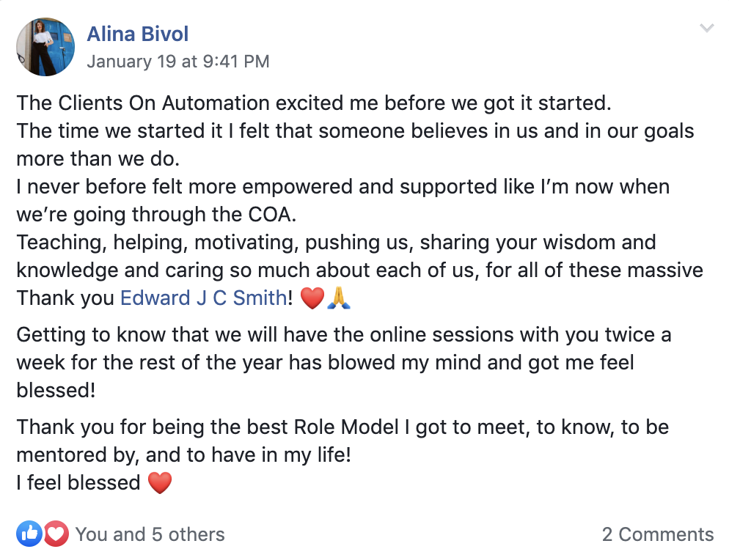The height and width of the screenshot is (560, 729).
Task: Click the "Clients On Automation excited me" line
Action: 313,103
